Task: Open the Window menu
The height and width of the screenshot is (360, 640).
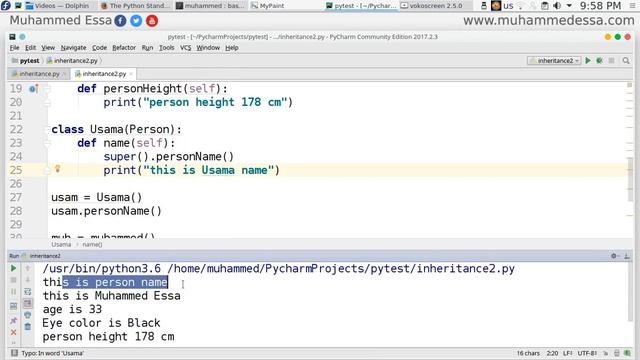Action: [208, 48]
